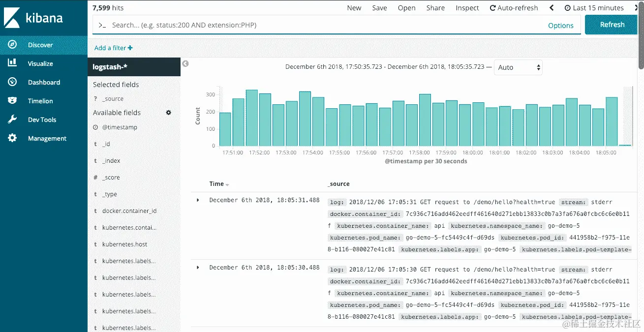The width and height of the screenshot is (644, 332).
Task: Go to Dashboard in the sidebar
Action: point(44,82)
